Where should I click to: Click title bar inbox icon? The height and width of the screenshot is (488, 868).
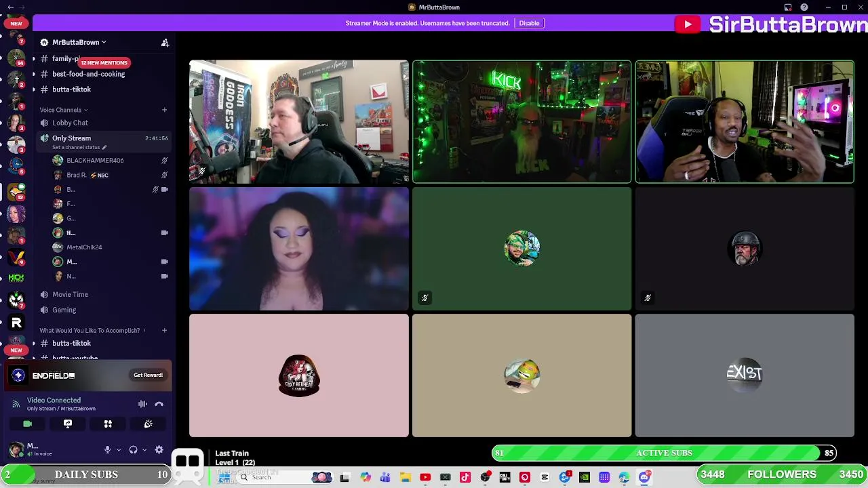coord(788,7)
